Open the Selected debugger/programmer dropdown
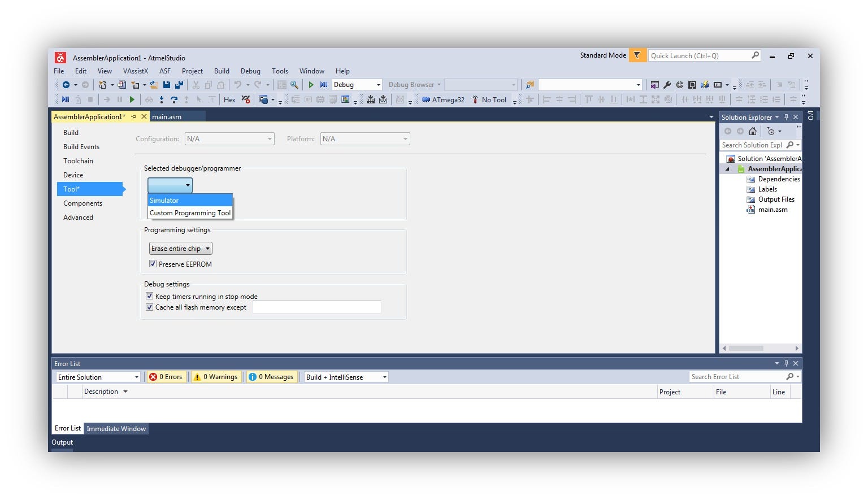868x500 pixels. click(170, 185)
